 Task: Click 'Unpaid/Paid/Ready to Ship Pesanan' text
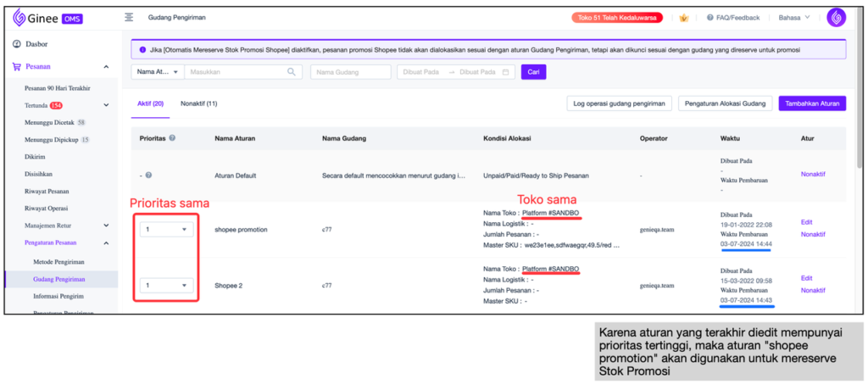[536, 176]
